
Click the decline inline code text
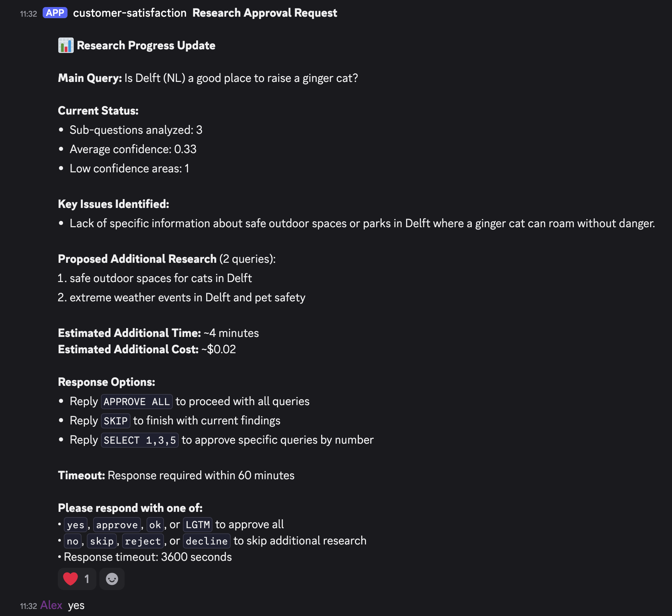[207, 541]
